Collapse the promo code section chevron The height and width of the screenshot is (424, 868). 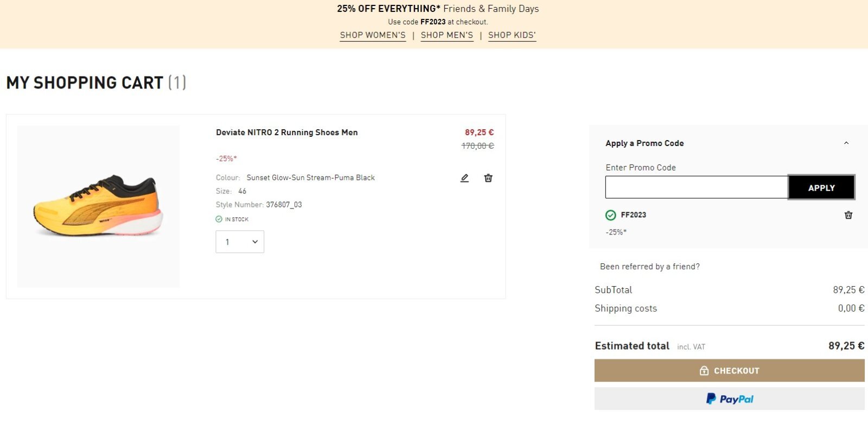pyautogui.click(x=846, y=143)
